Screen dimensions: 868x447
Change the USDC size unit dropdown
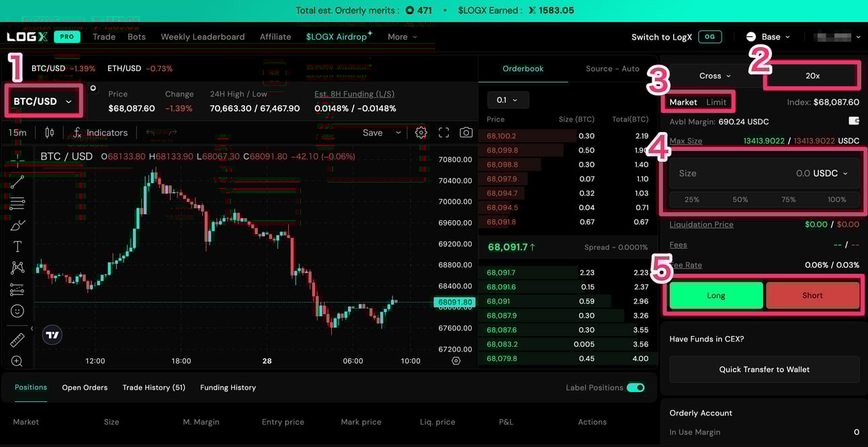click(x=830, y=173)
